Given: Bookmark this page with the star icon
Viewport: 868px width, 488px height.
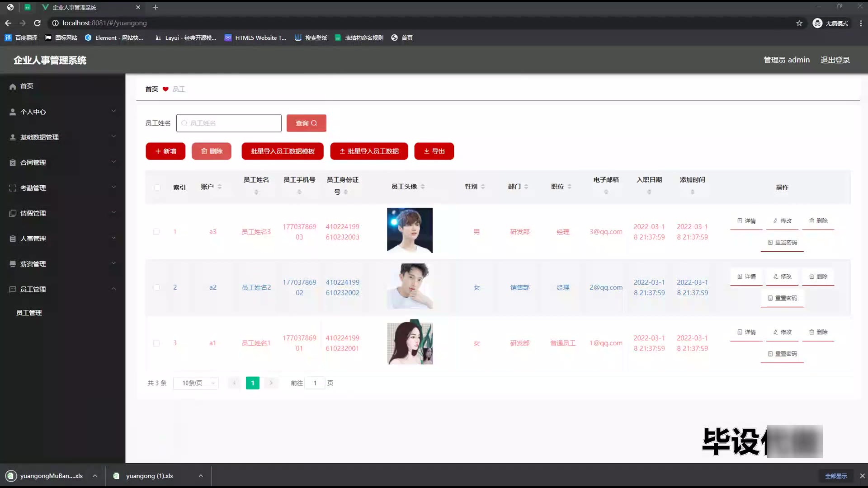Looking at the screenshot, I should coord(799,23).
